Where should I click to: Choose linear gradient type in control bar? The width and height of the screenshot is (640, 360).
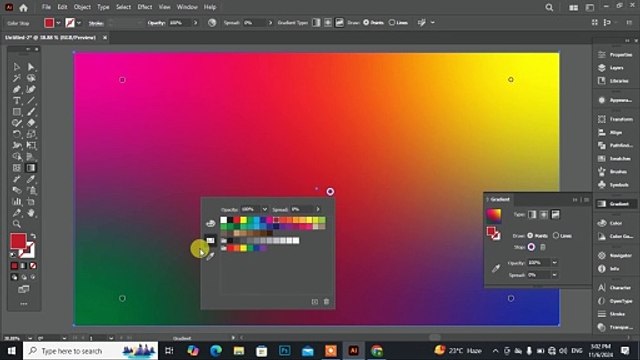point(316,22)
